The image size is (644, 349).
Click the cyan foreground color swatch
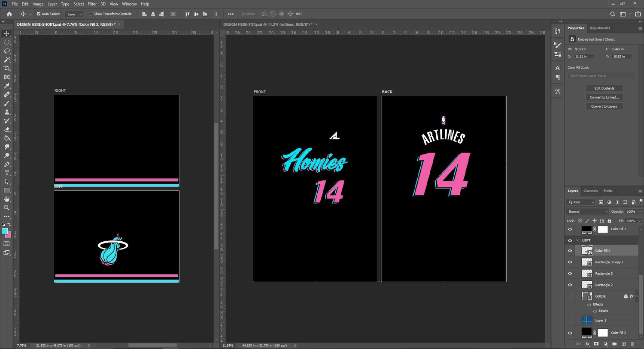coord(5,231)
